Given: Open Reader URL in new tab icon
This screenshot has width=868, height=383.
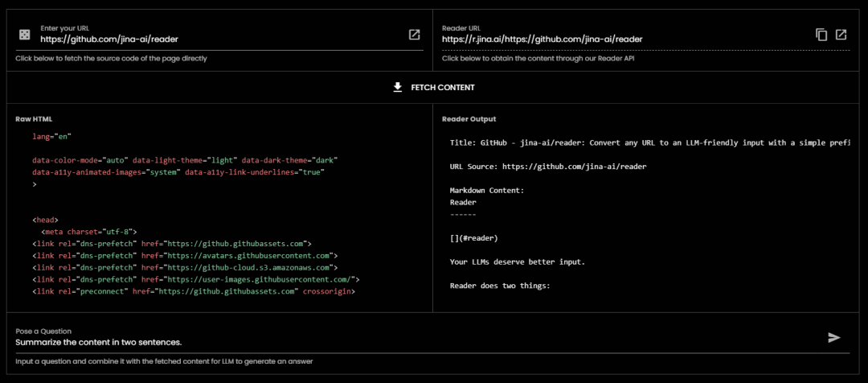Looking at the screenshot, I should 841,35.
